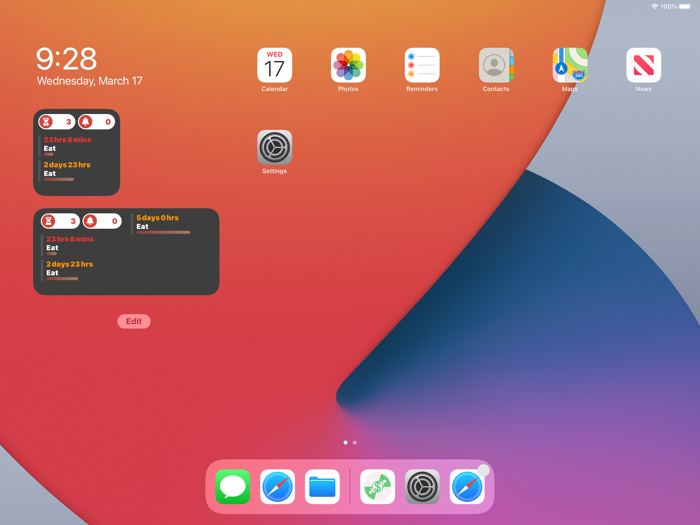Open Messages from the dock
The image size is (700, 525).
pos(233,487)
